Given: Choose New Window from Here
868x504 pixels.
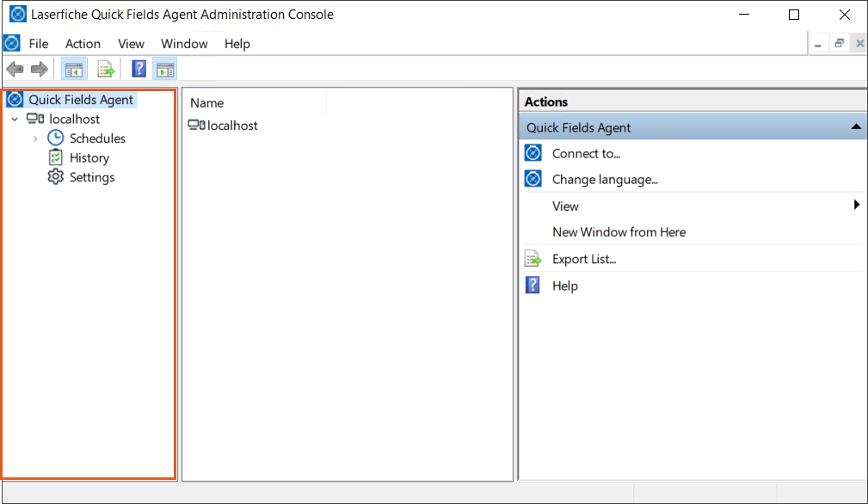Looking at the screenshot, I should [x=618, y=232].
